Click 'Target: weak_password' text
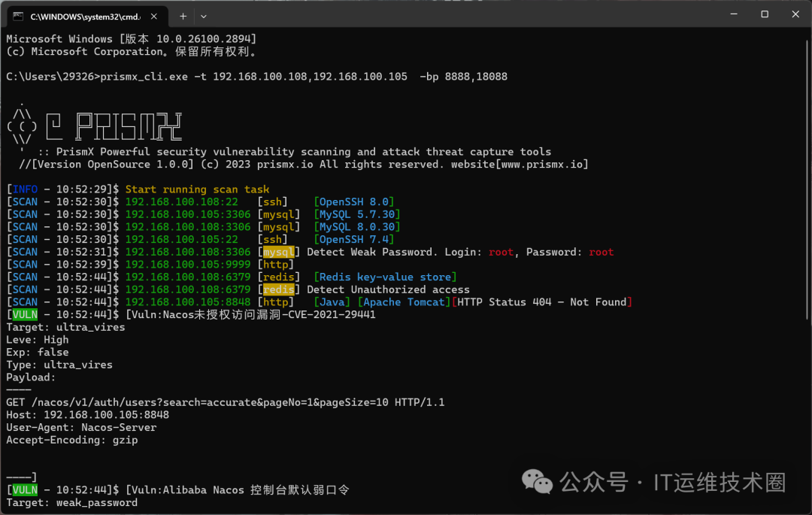 point(72,503)
